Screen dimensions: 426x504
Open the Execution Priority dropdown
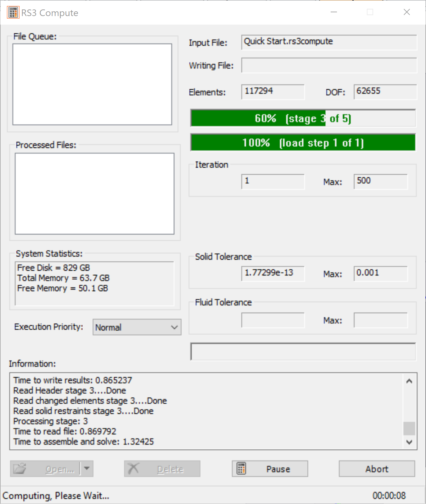pos(137,327)
